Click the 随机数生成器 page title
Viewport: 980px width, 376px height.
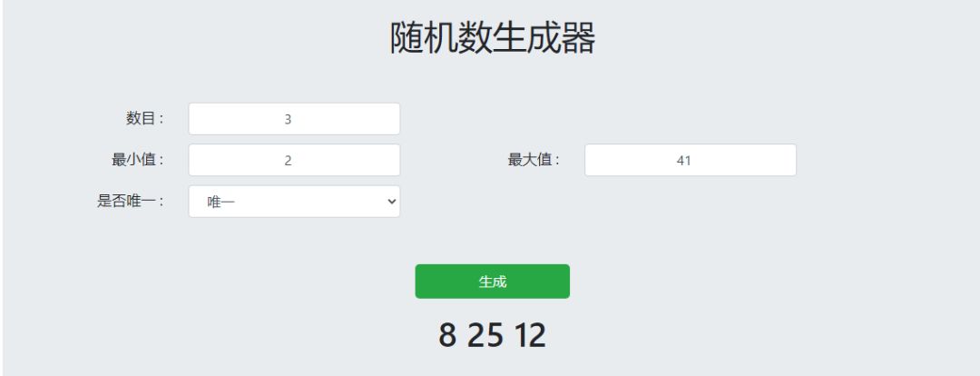(492, 38)
